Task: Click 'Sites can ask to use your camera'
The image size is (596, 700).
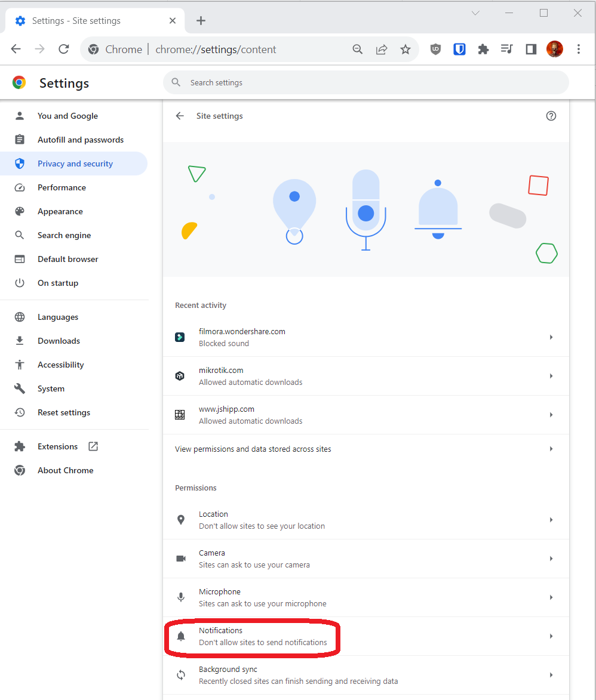Action: pos(254,565)
